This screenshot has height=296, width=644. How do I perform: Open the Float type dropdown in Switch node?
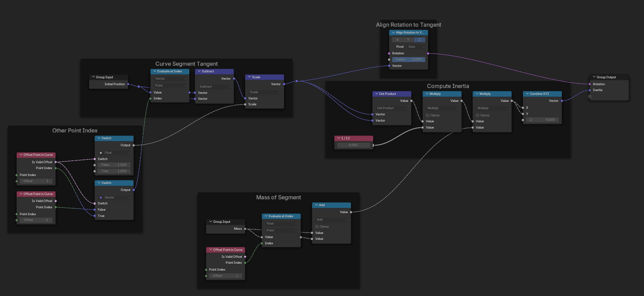pos(114,153)
